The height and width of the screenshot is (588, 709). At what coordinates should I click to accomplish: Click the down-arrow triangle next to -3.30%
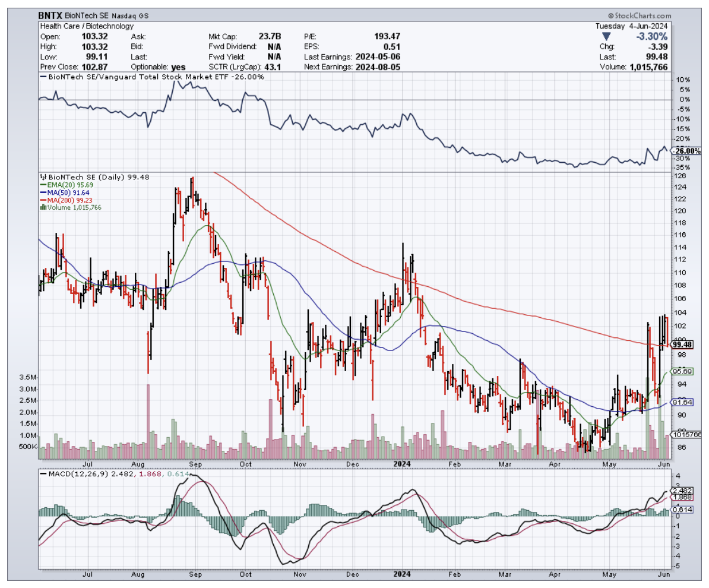pyautogui.click(x=606, y=37)
